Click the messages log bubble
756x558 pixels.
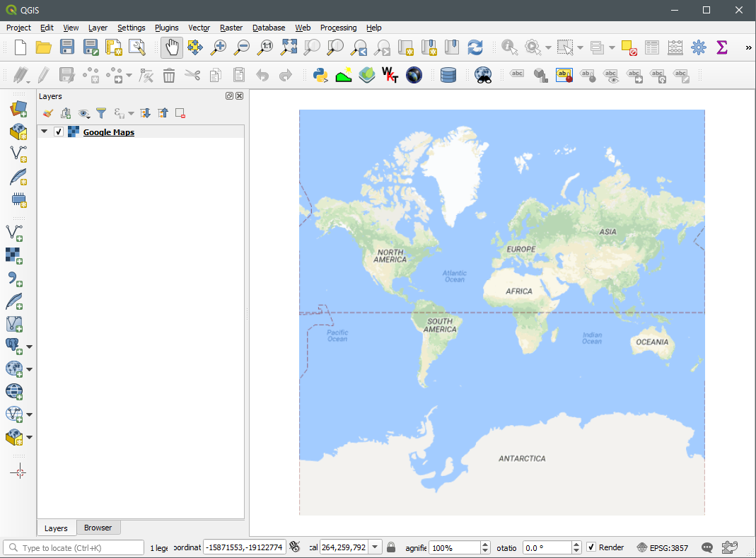point(706,547)
